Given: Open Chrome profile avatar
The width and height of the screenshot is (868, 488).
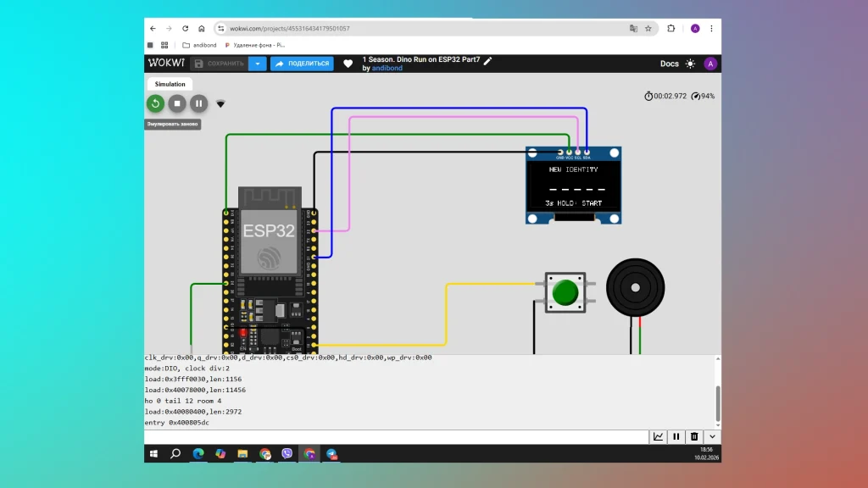Looking at the screenshot, I should click(695, 28).
